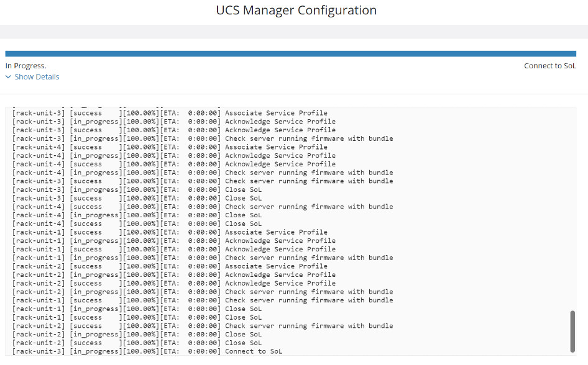588x365 pixels.
Task: Select rack-unit-3 success Associate Service Profile log line
Action: (170, 113)
